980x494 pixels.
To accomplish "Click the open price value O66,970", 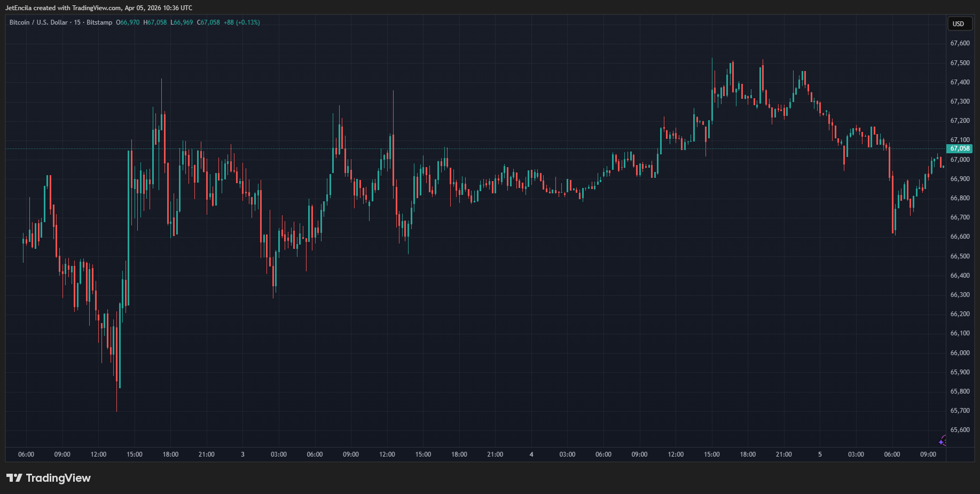I will [x=128, y=22].
